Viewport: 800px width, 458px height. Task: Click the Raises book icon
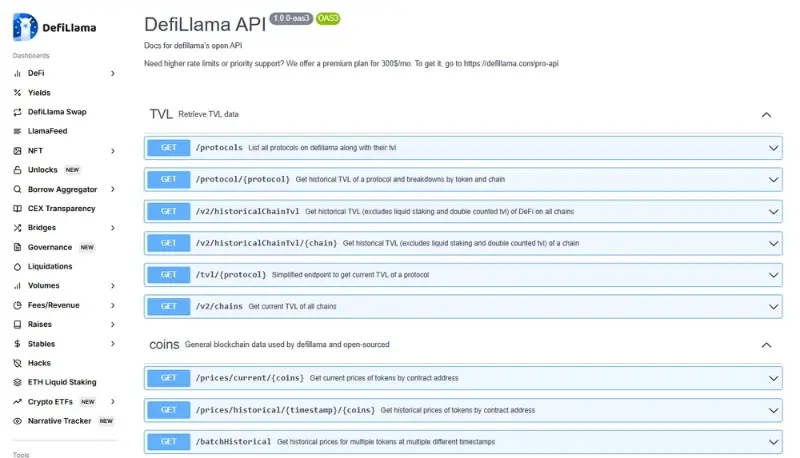pos(17,324)
